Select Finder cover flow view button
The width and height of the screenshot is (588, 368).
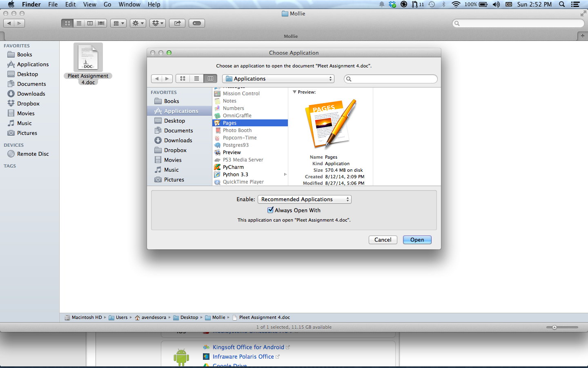coord(101,23)
